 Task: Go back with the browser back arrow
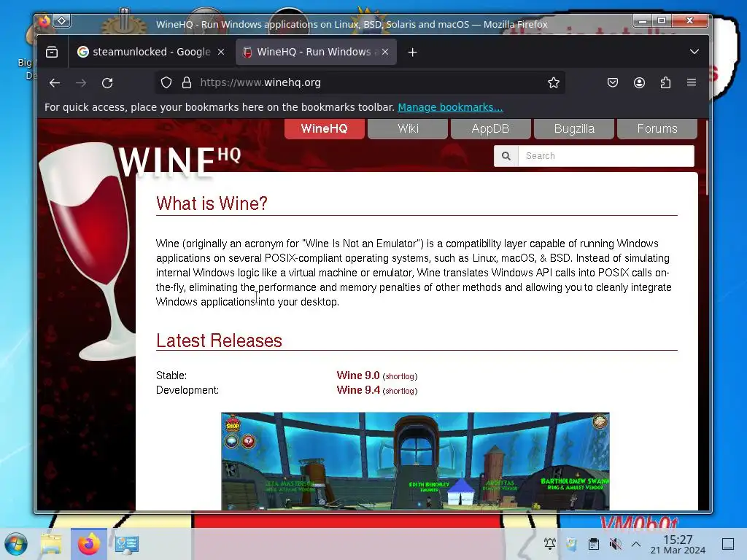pyautogui.click(x=55, y=83)
